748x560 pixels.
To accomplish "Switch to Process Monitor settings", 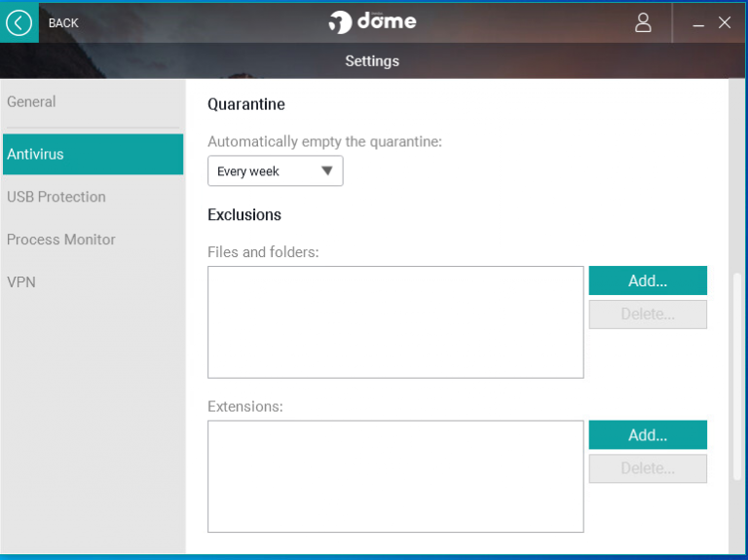I will click(x=61, y=240).
